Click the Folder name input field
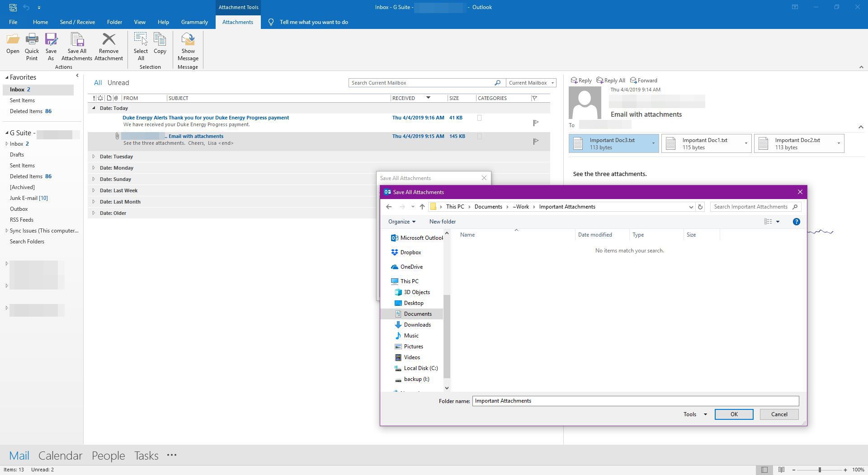The image size is (868, 475). tap(636, 401)
